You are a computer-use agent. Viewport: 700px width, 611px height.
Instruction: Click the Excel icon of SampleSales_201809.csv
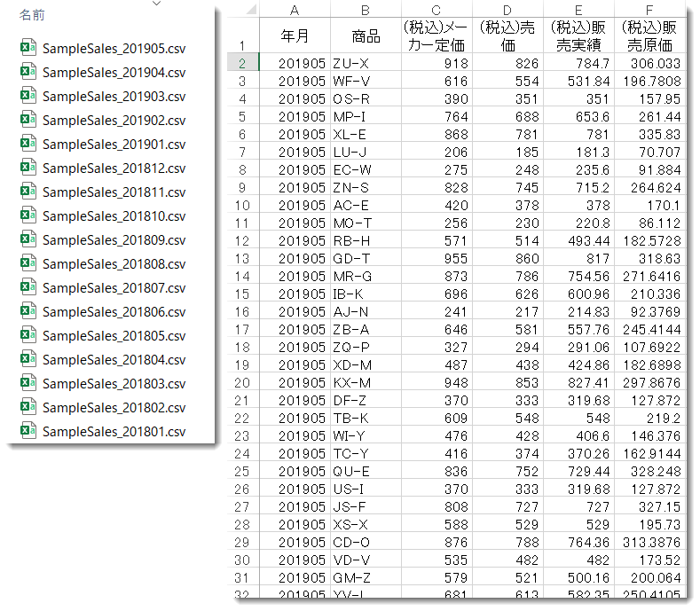point(28,239)
